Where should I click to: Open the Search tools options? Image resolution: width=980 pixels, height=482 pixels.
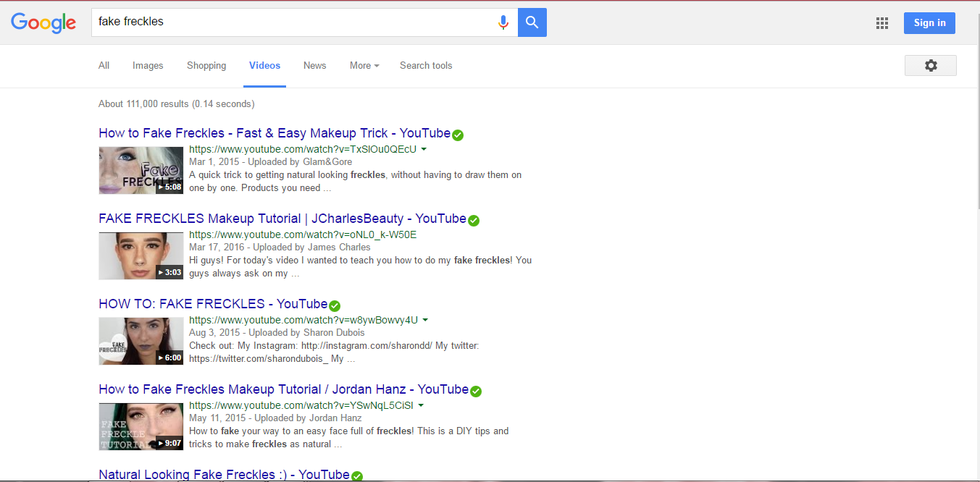pos(426,66)
